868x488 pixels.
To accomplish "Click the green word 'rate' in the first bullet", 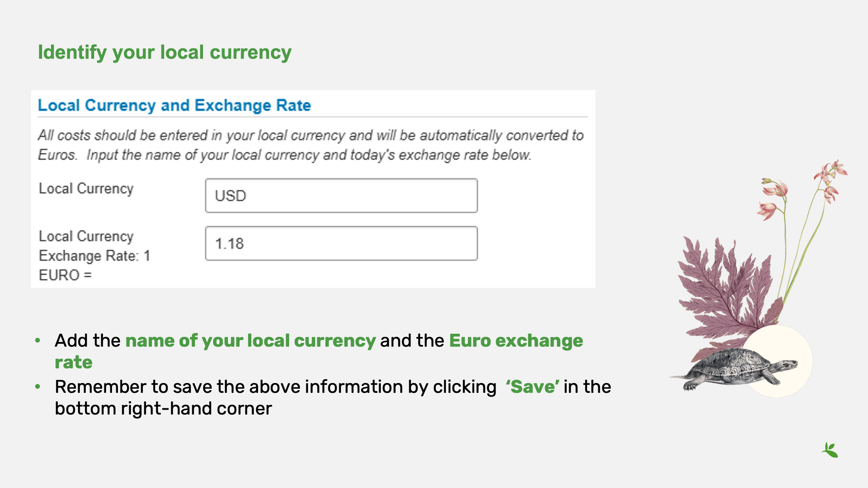I will click(73, 362).
